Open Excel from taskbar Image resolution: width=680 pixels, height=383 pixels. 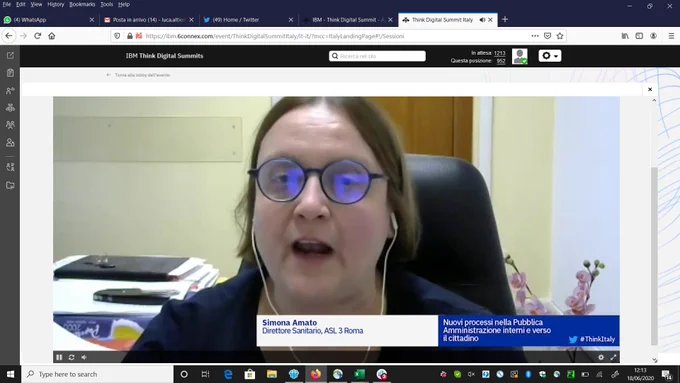360,374
